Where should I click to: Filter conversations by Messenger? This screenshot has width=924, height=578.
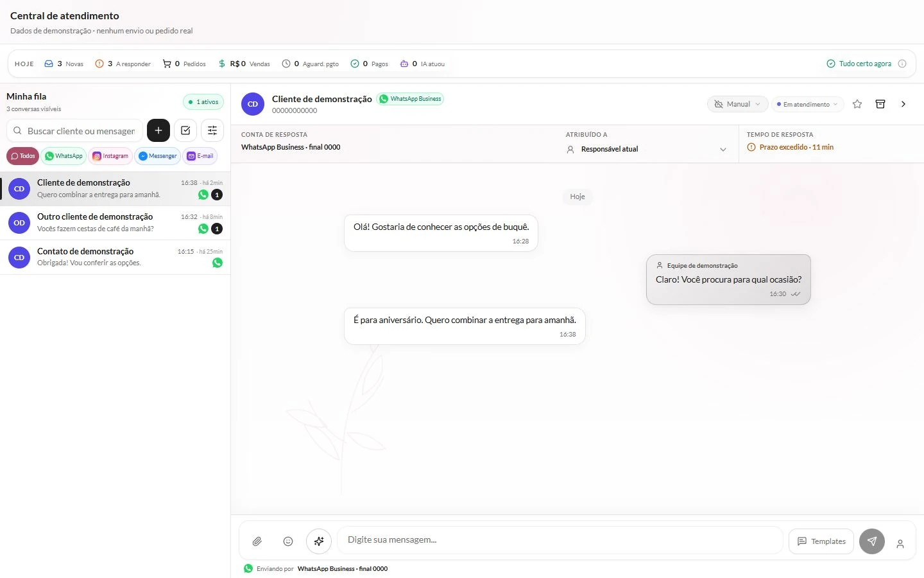pyautogui.click(x=157, y=156)
